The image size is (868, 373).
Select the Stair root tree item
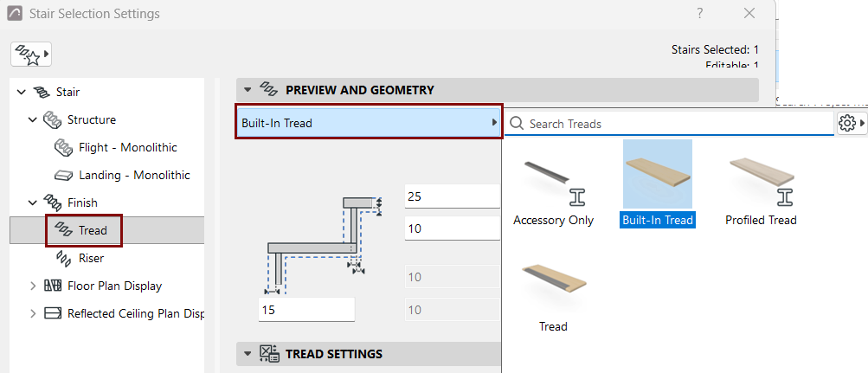coord(68,92)
